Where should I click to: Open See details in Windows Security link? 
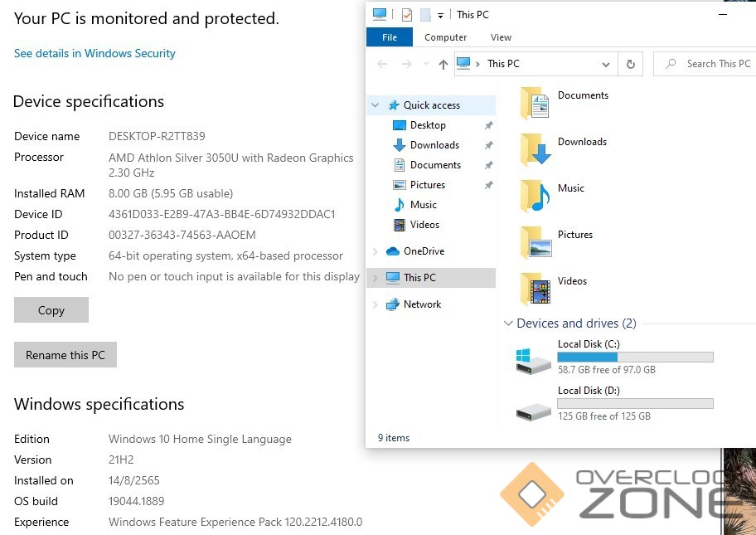pos(94,53)
